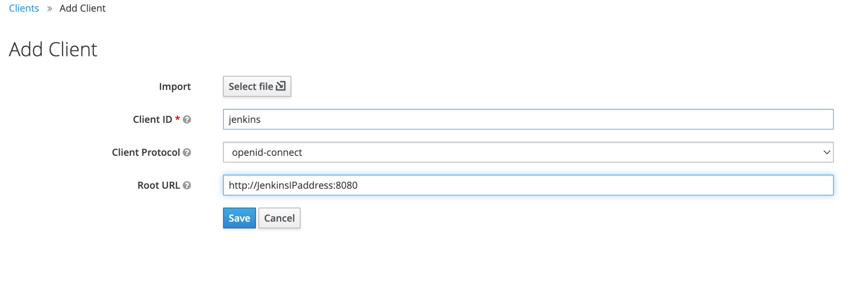Image resolution: width=868 pixels, height=285 pixels.
Task: Open the Client Protocol help tooltip
Action: coord(186,152)
